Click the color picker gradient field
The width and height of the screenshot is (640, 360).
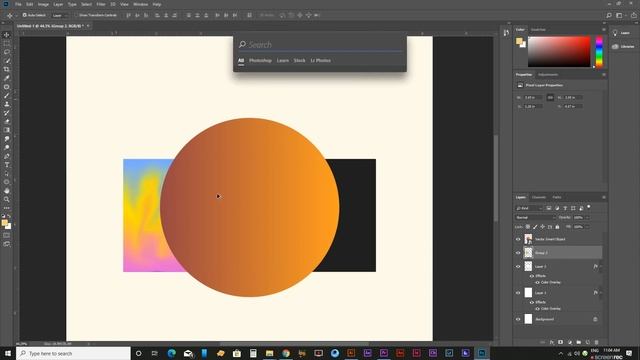click(x=559, y=51)
